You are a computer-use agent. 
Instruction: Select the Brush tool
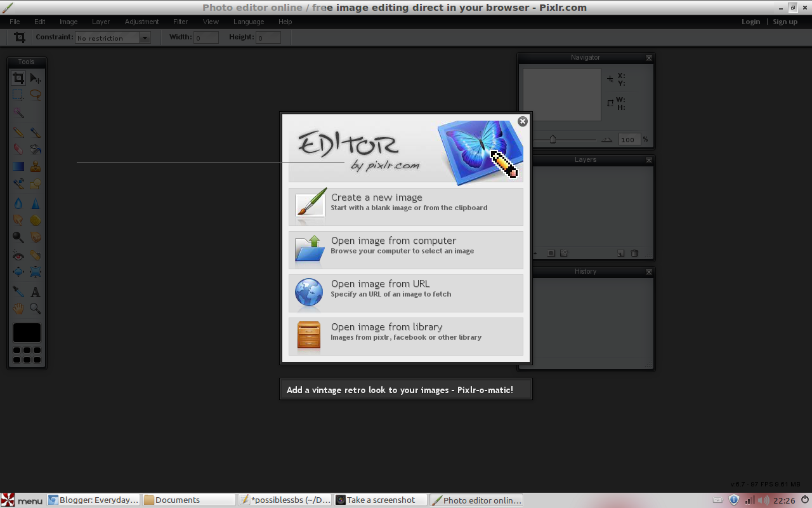click(36, 133)
